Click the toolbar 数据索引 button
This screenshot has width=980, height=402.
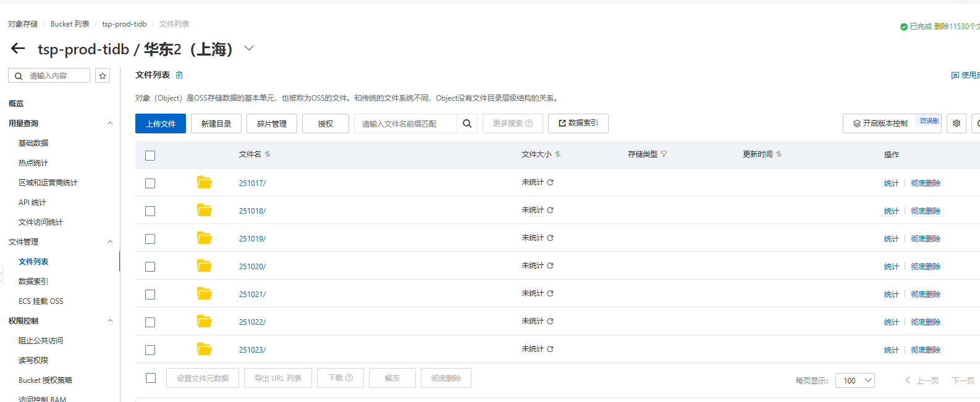[578, 124]
